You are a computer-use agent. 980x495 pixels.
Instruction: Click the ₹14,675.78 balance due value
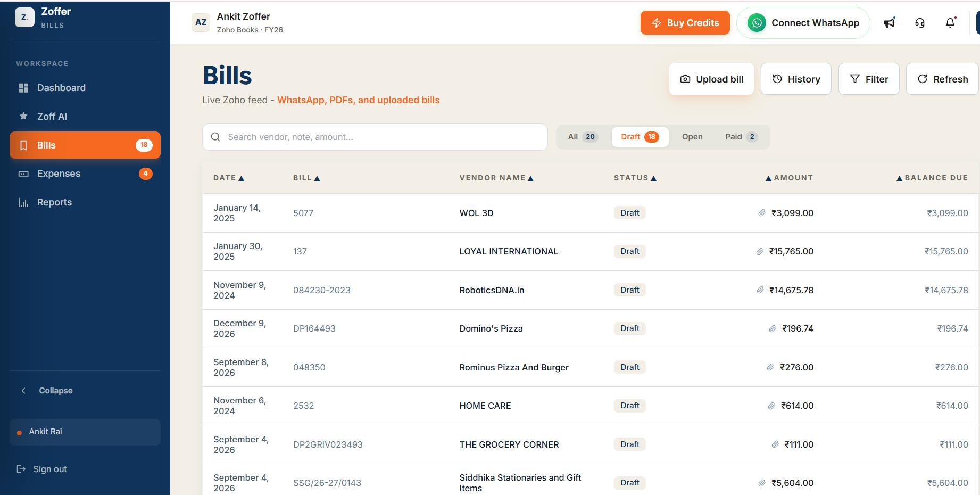coord(946,290)
